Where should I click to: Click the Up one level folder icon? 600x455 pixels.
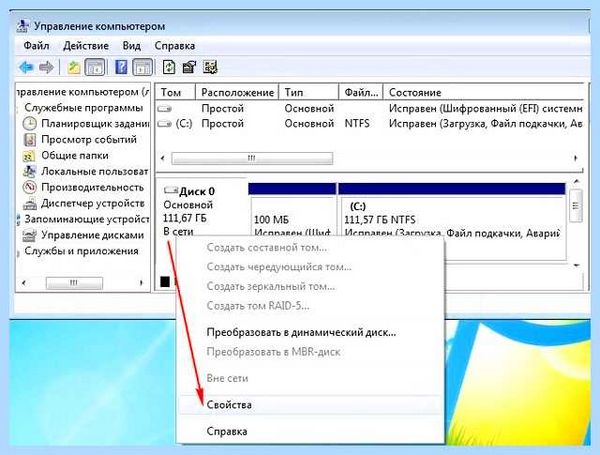(73, 68)
